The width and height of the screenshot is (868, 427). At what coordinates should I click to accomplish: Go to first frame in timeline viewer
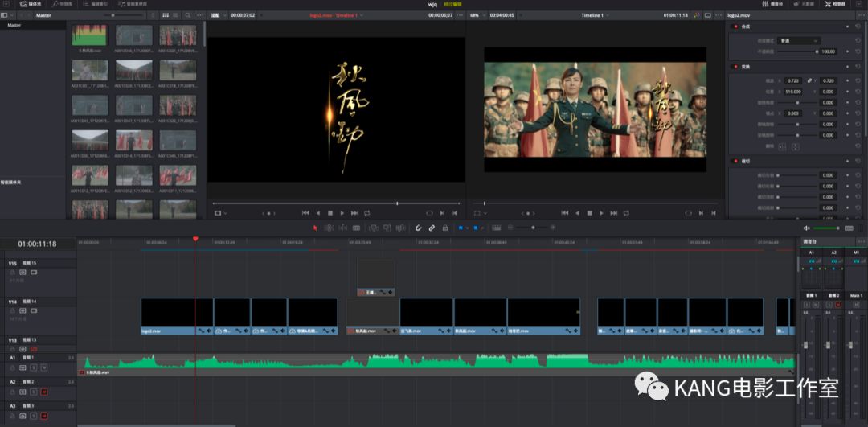click(565, 212)
